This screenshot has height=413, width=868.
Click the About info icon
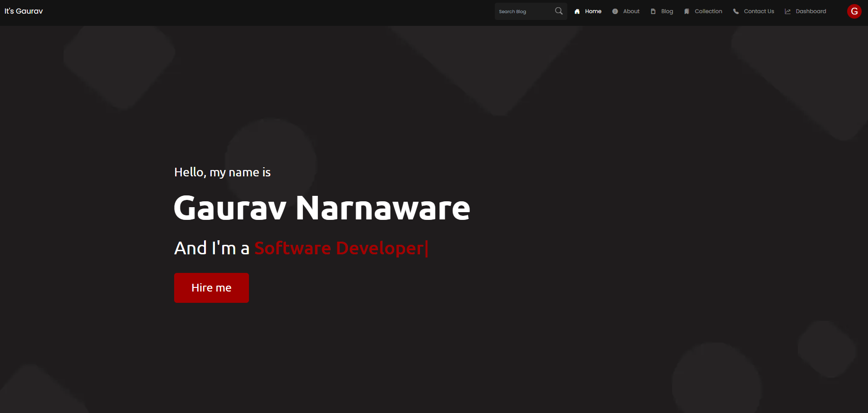614,11
